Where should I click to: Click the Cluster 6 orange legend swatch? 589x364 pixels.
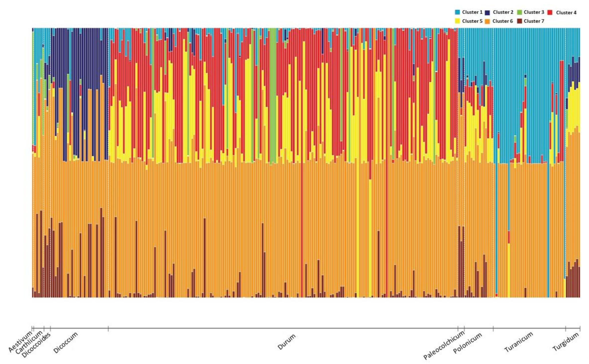tap(487, 21)
